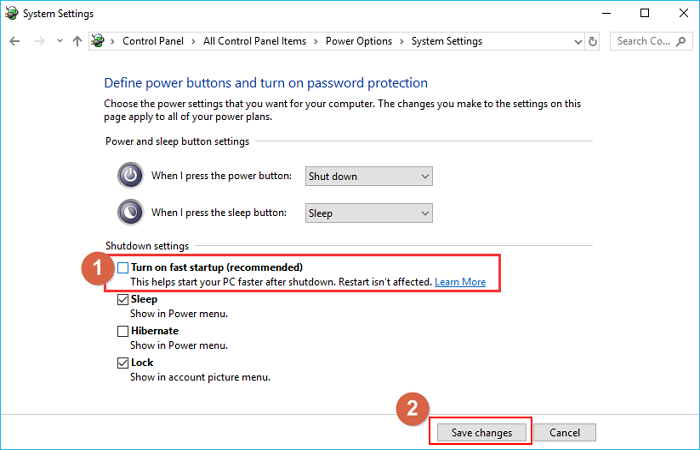
Task: Click the forward navigation arrow
Action: (39, 41)
